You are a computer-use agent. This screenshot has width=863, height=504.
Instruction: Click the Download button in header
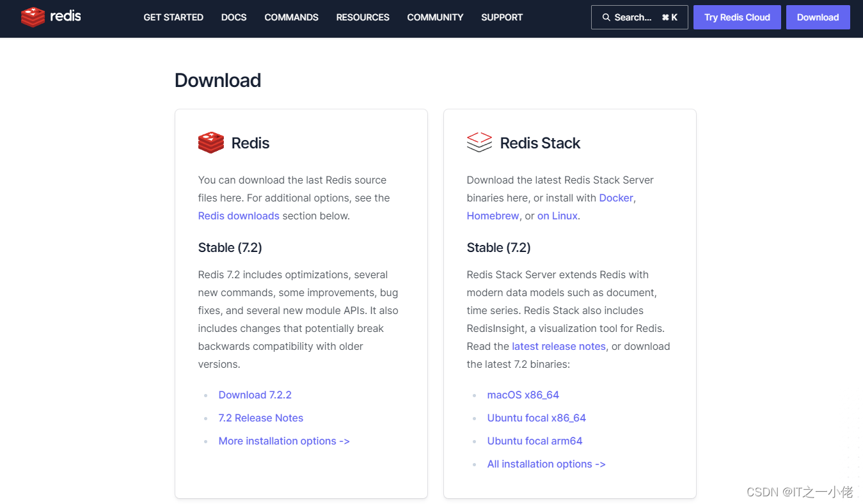click(818, 17)
